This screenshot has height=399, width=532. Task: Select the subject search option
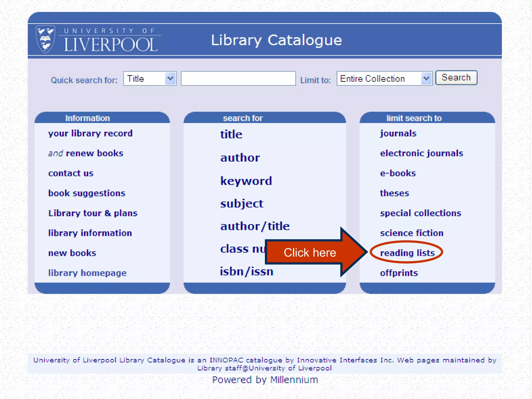[x=242, y=204]
